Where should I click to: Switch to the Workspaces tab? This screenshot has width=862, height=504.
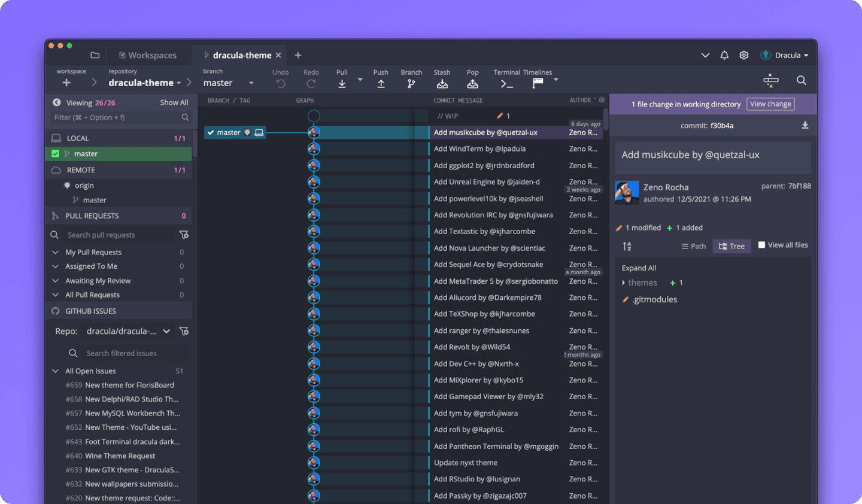tap(148, 54)
